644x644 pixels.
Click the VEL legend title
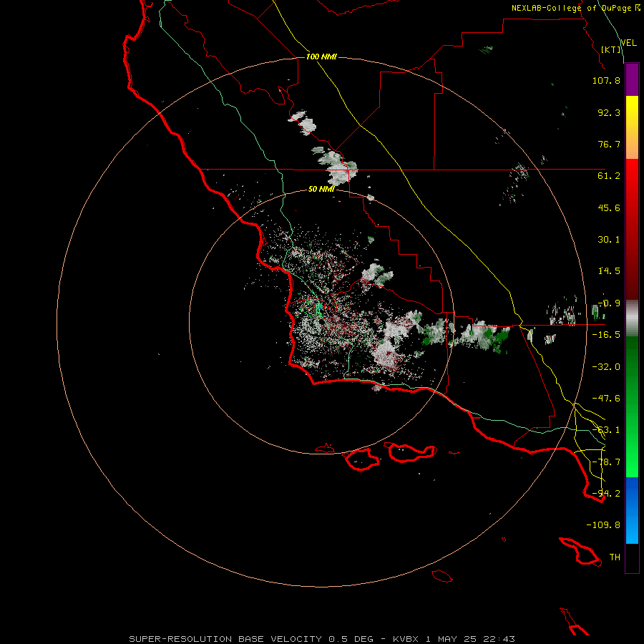[x=628, y=42]
